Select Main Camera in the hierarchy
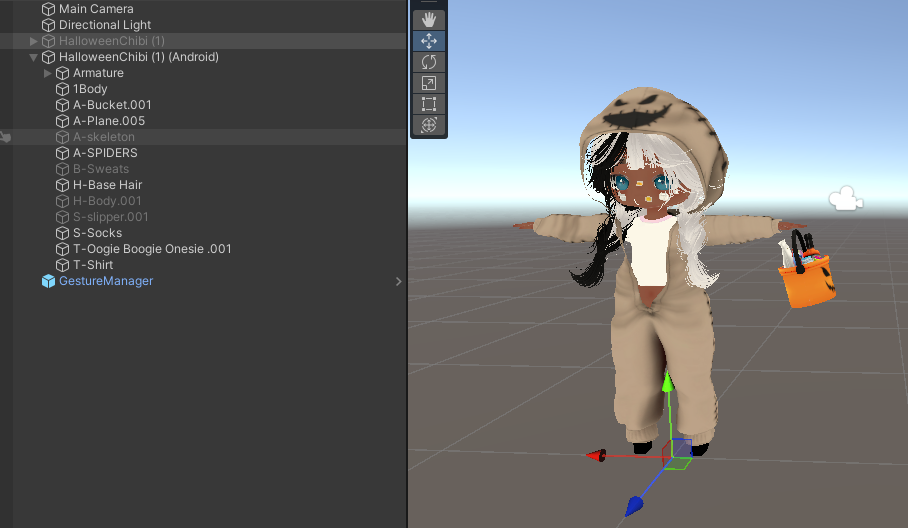The image size is (908, 528). 96,9
